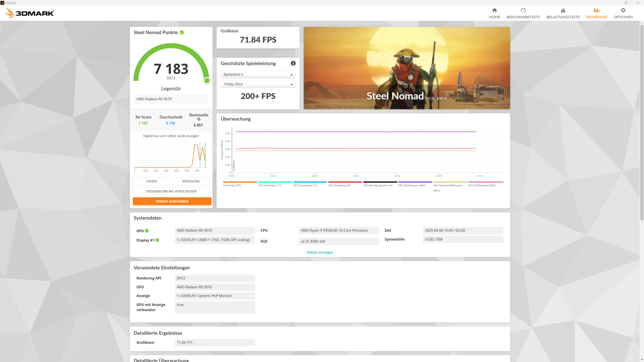This screenshot has width=644, height=362.
Task: Switch to the BELASTUNGSTESTE tab
Action: pyautogui.click(x=563, y=17)
